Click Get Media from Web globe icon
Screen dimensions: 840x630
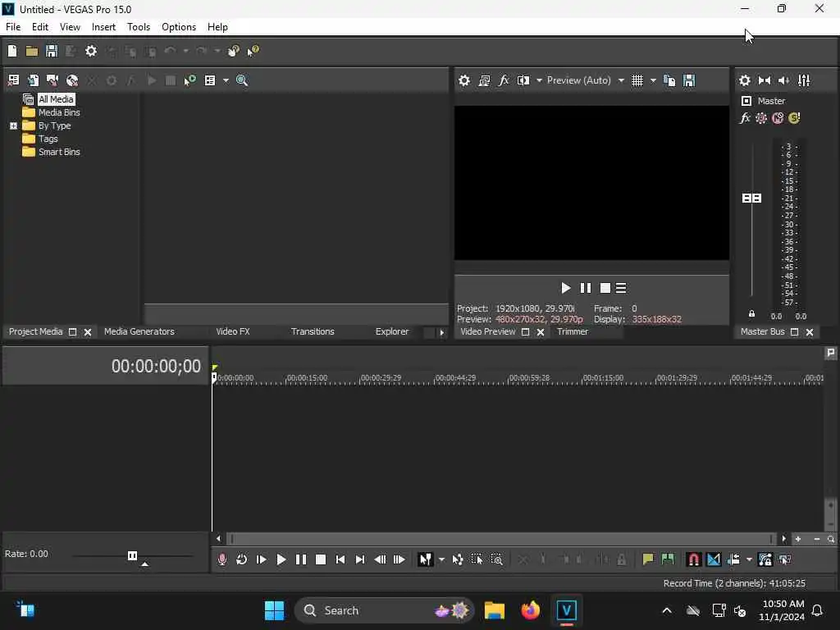click(72, 80)
